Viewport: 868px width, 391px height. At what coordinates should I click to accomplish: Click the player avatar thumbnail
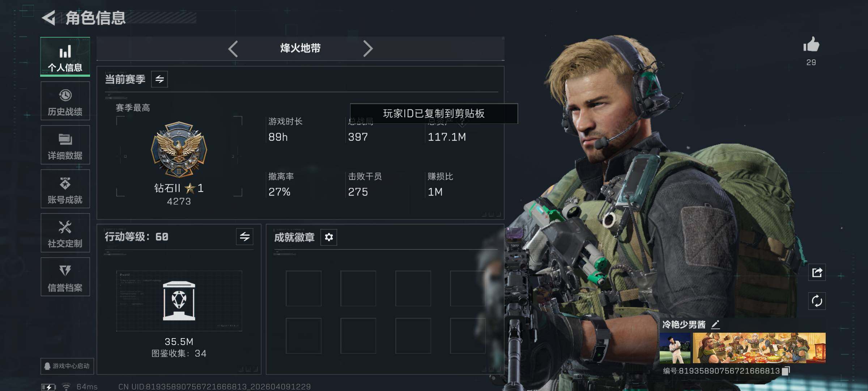[x=675, y=348]
